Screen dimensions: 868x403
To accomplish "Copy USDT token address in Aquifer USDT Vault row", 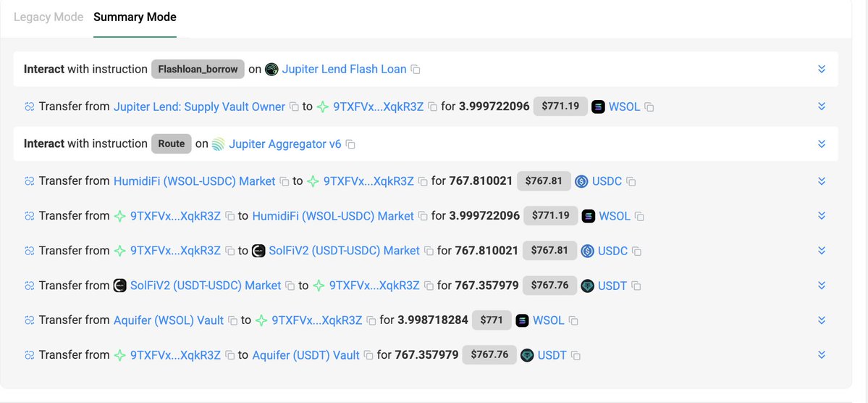I will point(576,356).
